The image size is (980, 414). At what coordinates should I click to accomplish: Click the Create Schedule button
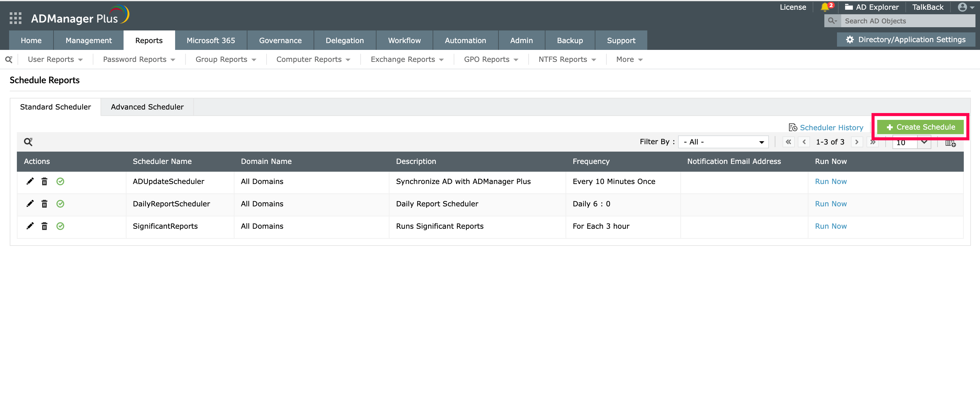[x=920, y=127]
